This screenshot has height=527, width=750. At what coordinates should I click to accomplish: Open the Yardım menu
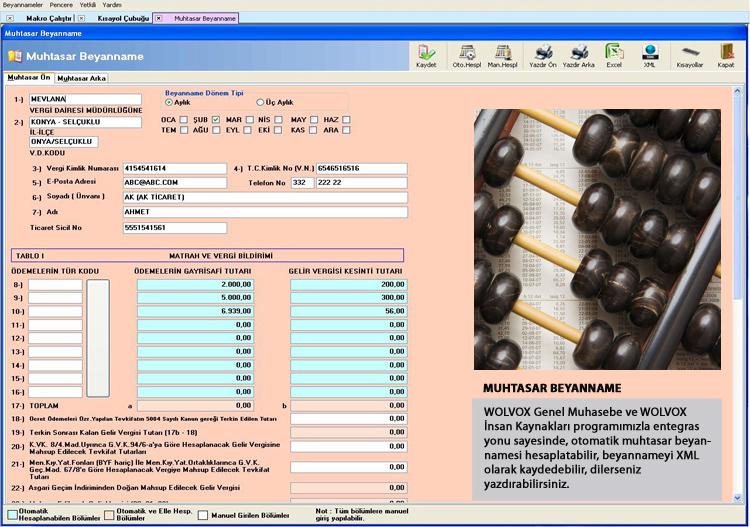click(112, 5)
